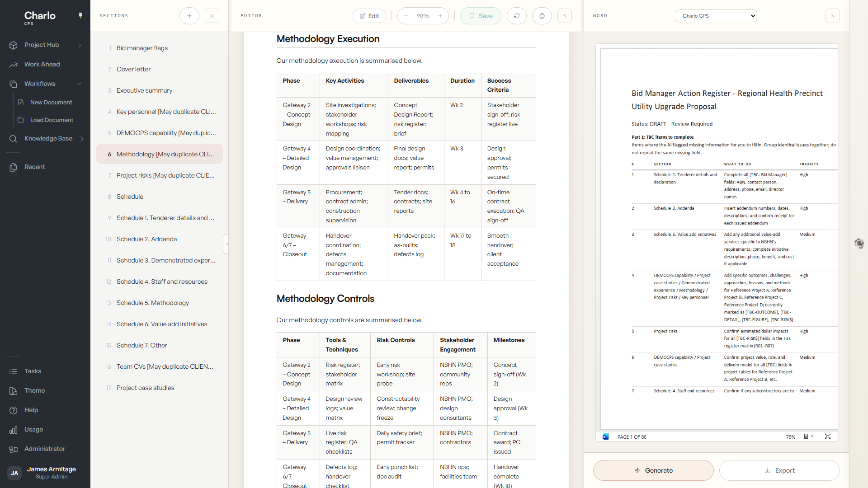Select Project case studies section
The width and height of the screenshot is (868, 488).
[x=159, y=388]
